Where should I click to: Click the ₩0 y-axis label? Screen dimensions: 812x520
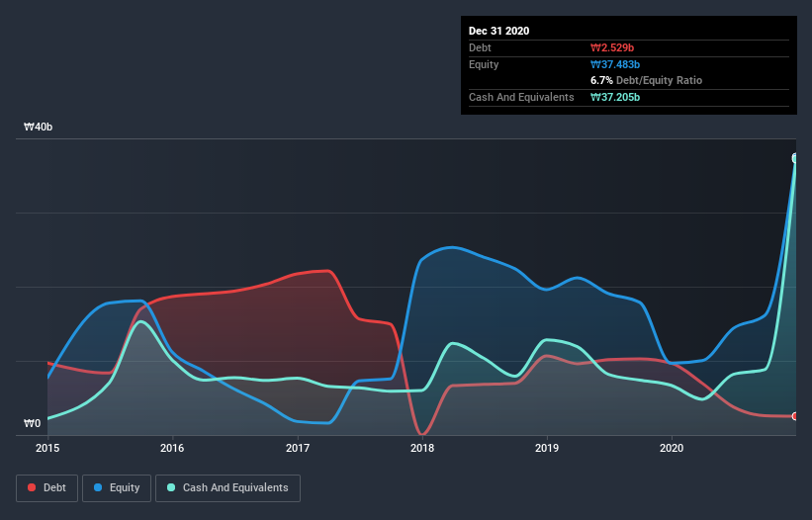[x=32, y=423]
